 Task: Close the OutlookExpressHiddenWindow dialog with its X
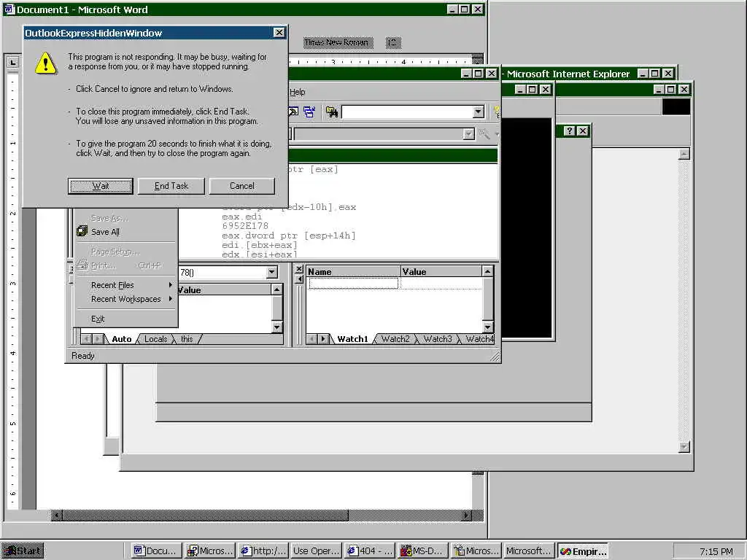[x=279, y=32]
